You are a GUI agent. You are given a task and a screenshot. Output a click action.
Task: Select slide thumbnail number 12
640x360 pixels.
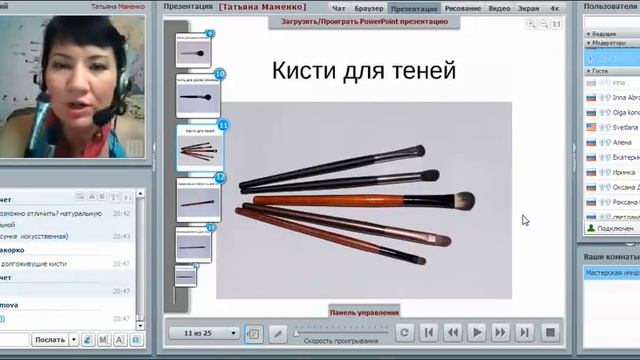[198, 200]
